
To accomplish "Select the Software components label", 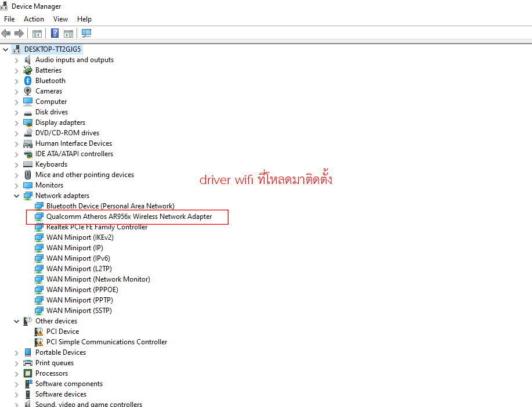I will pos(69,384).
